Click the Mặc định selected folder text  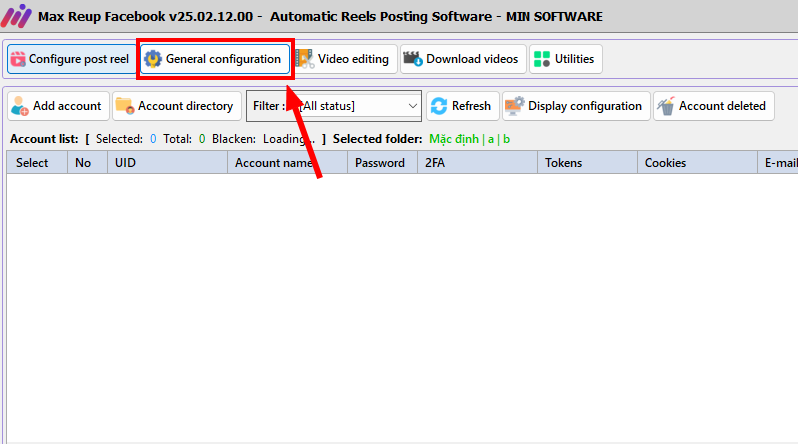454,139
